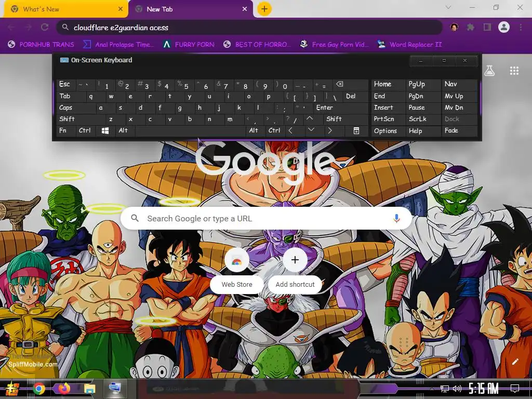
Task: Toggle ScrLk key on On-Screen Keyboard
Action: [x=423, y=119]
